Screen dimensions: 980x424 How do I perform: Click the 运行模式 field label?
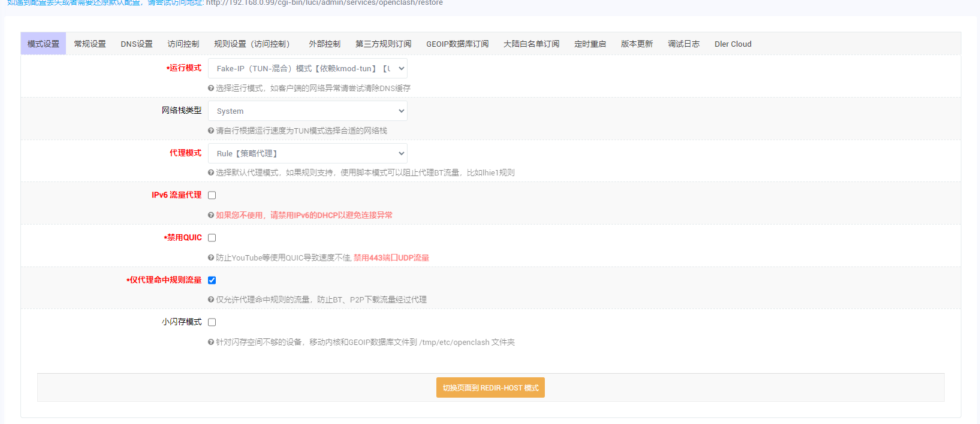pyautogui.click(x=184, y=68)
